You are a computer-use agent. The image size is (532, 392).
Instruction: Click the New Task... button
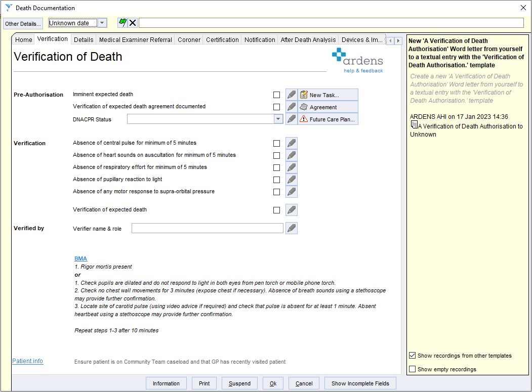328,95
